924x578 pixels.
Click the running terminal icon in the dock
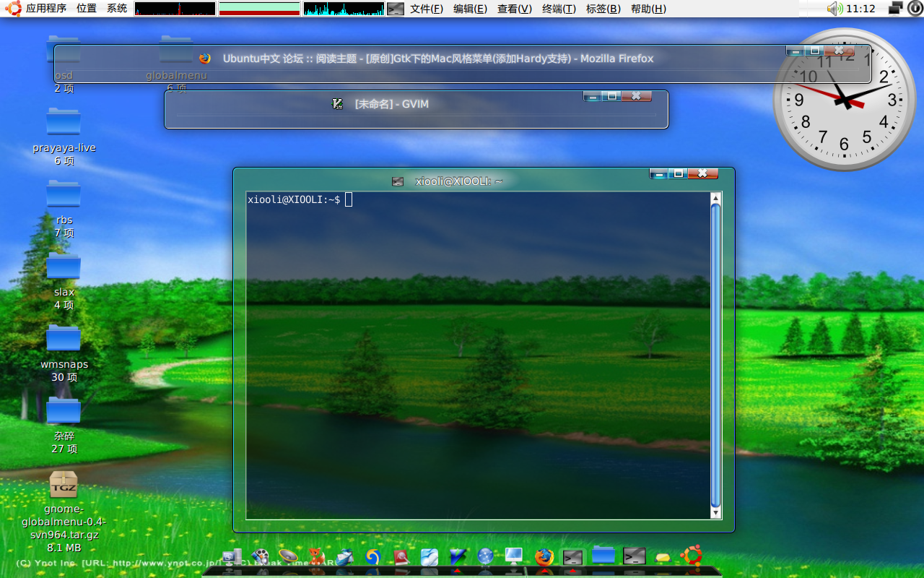click(572, 556)
